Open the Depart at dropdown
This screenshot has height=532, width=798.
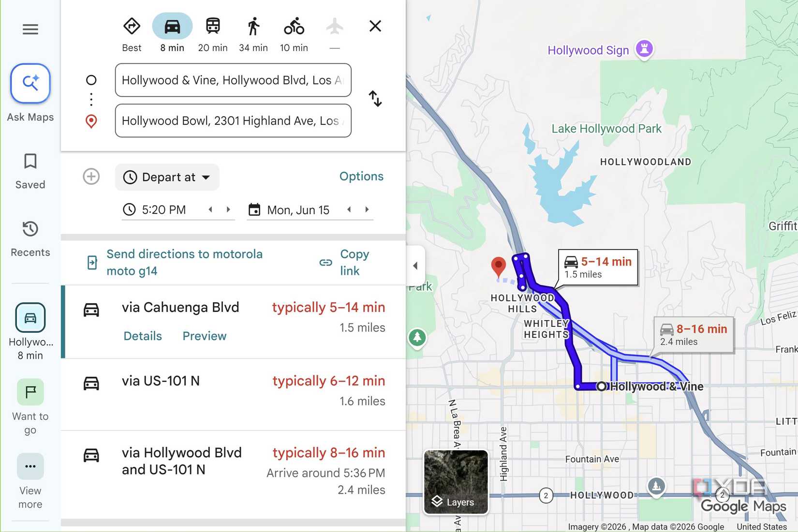coord(167,177)
